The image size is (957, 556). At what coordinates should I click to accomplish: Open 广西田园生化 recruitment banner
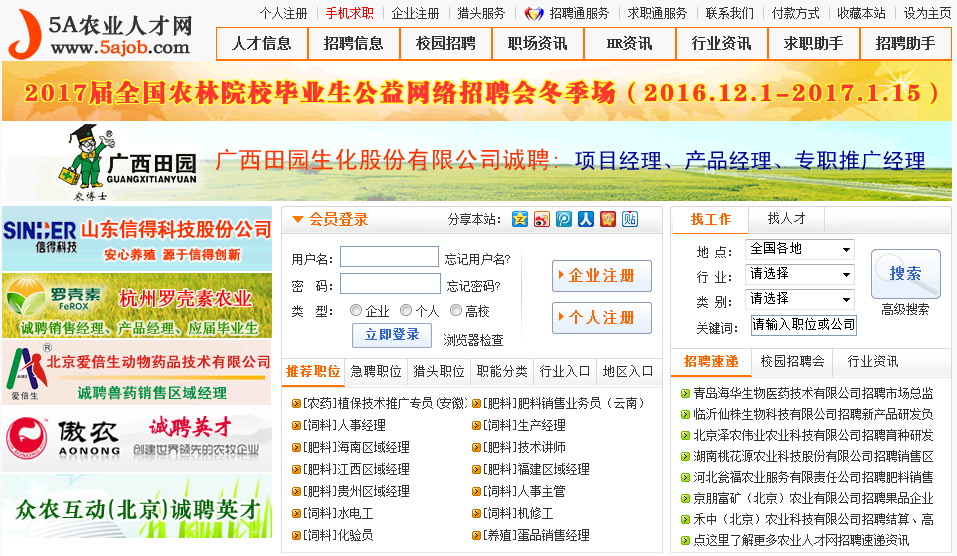[477, 162]
